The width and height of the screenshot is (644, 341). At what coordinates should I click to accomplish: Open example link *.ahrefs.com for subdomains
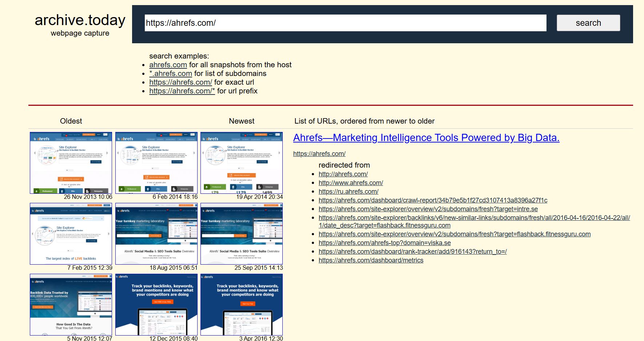[x=171, y=73]
